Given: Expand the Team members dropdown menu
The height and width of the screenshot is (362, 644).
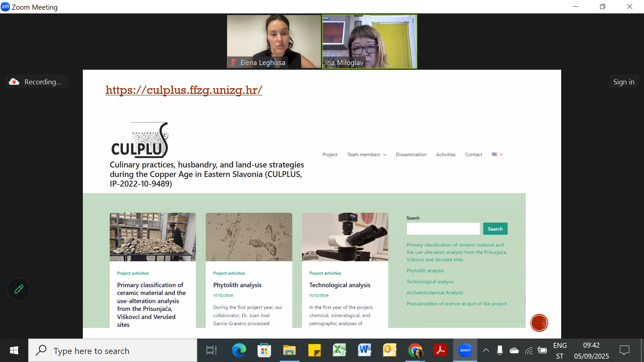Looking at the screenshot, I should coord(367,155).
